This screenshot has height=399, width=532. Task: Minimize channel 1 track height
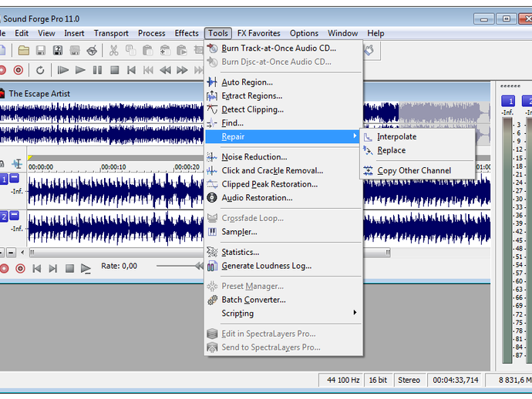pos(14,178)
